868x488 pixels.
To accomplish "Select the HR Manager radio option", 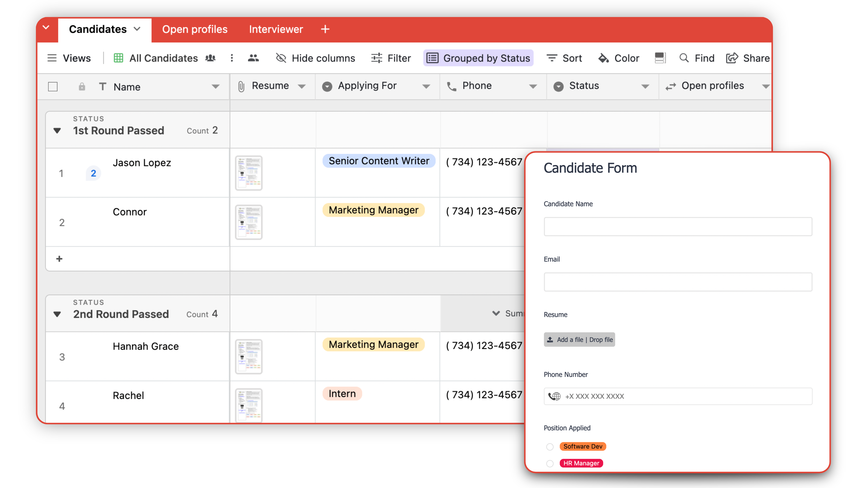I will (x=550, y=463).
